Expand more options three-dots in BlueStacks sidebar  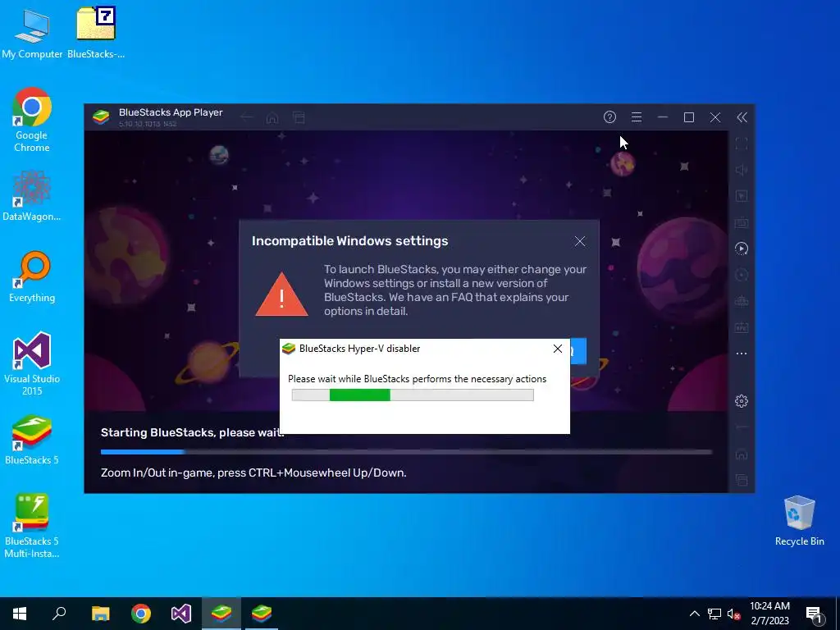coord(742,354)
